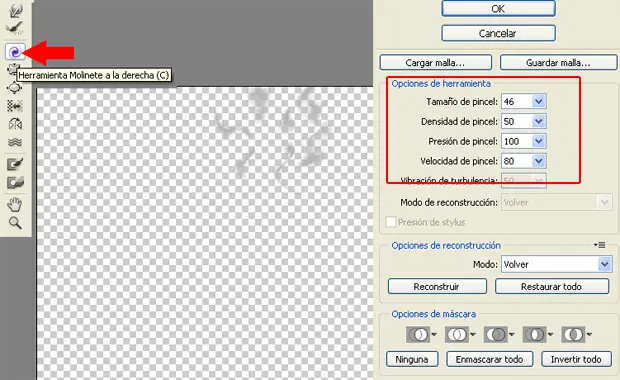The height and width of the screenshot is (380, 620).
Task: Select the Thaw Mask tool
Action: pyautogui.click(x=15, y=182)
